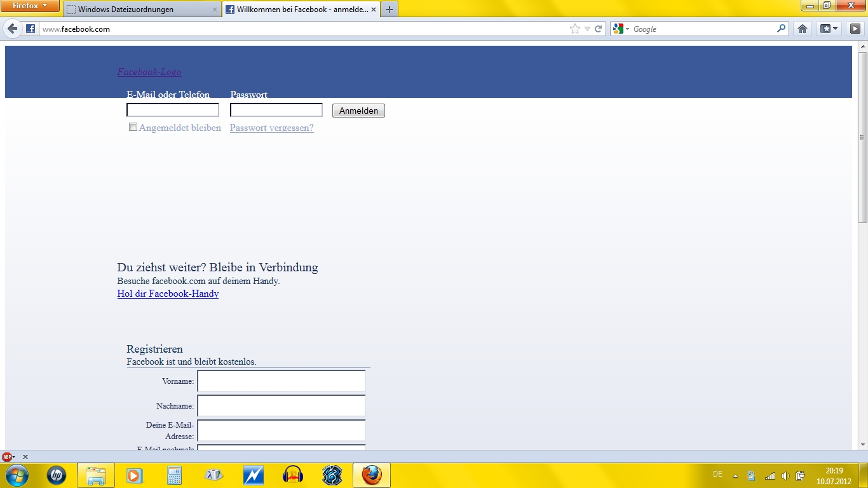Open the Calculator taskbar icon
Screen dimensions: 868x488
(174, 475)
